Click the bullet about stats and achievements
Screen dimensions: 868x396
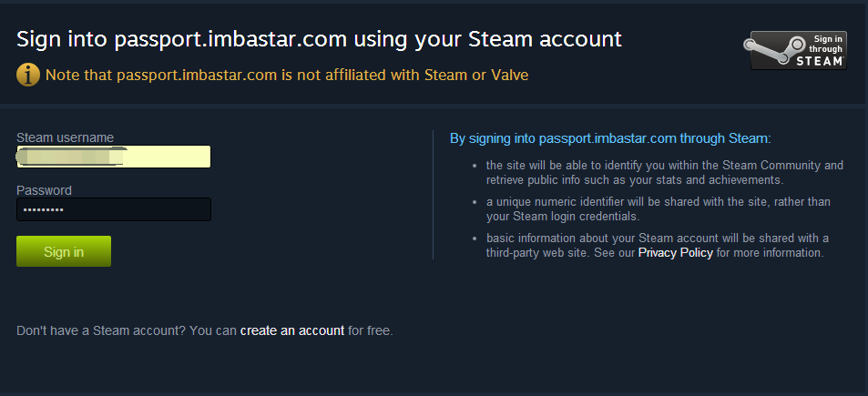(x=664, y=173)
